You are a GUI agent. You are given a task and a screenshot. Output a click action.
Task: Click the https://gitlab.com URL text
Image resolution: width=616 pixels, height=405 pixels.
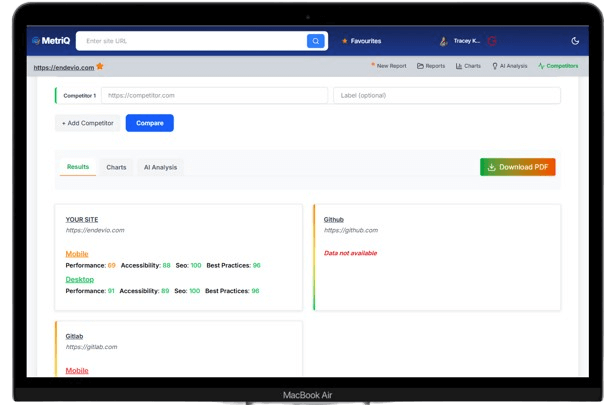[x=91, y=347]
